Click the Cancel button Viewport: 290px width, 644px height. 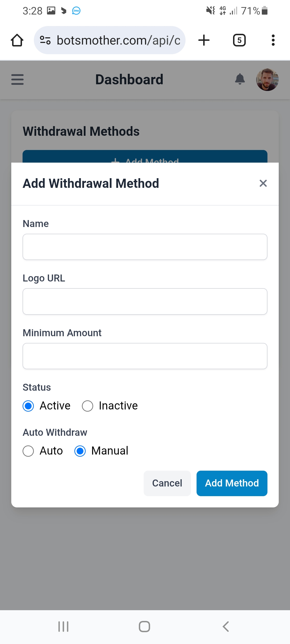[x=167, y=483]
